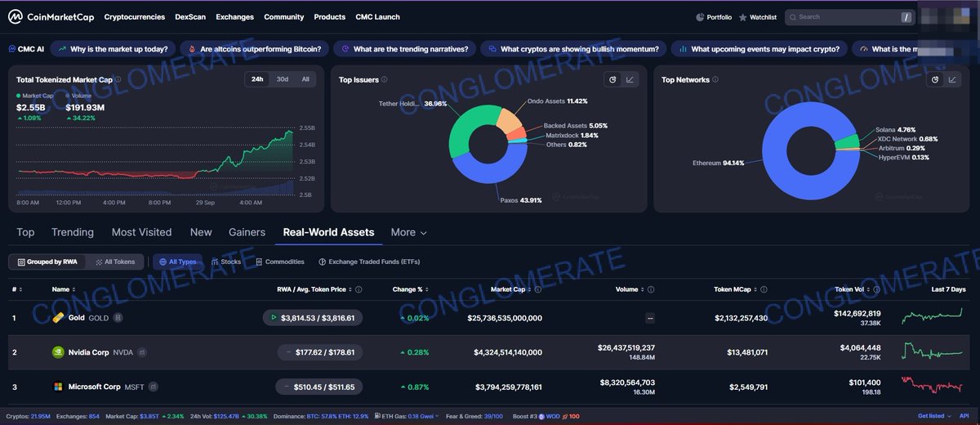
Task: Click the commodity badge next to GOLD
Action: pyautogui.click(x=118, y=318)
